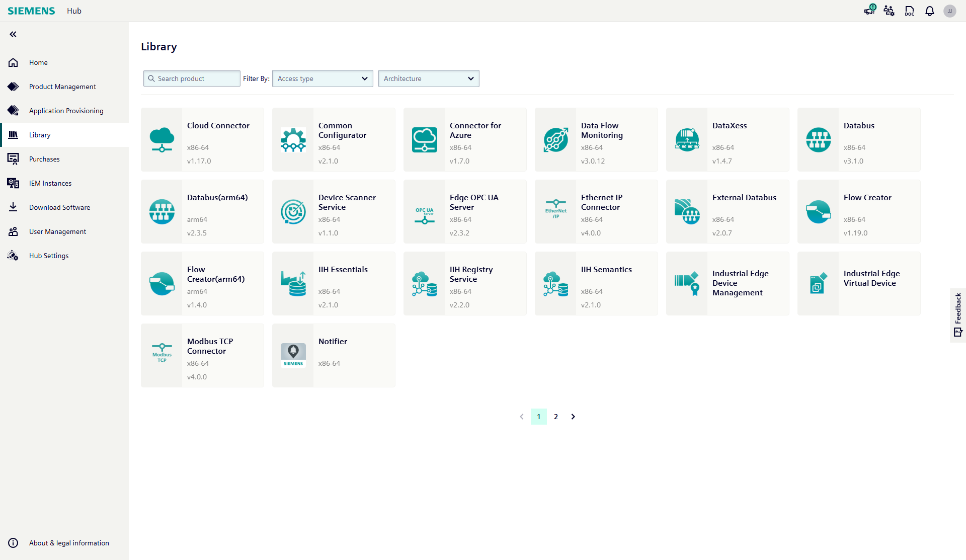
Task: Click the Cloud Connector app icon
Action: [162, 140]
